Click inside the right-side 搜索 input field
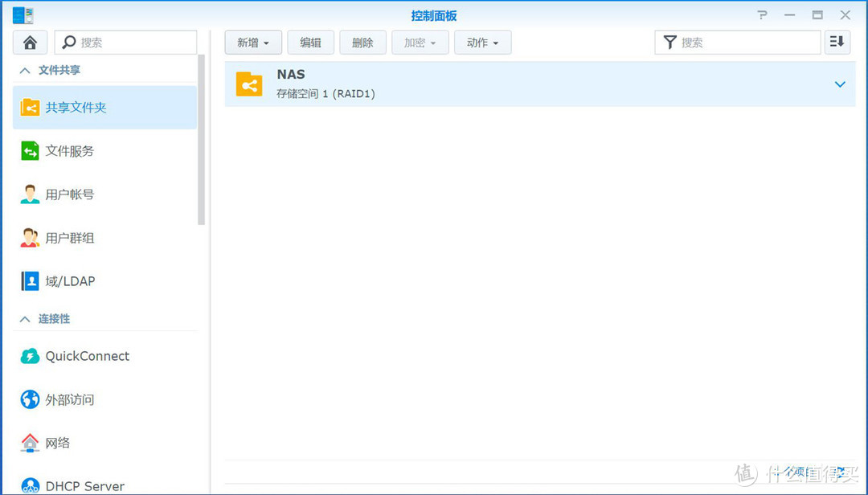The height and width of the screenshot is (495, 868). [x=739, y=42]
